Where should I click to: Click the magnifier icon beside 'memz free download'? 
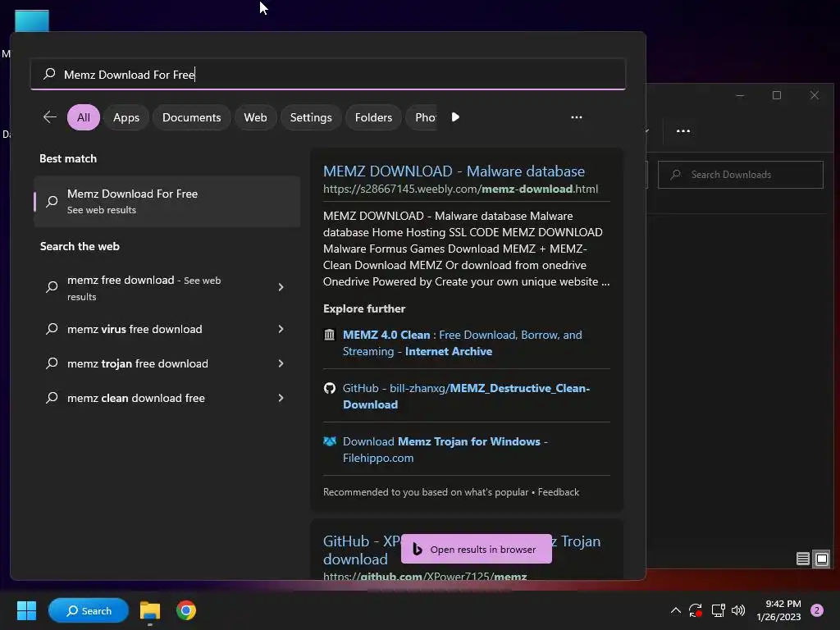[52, 287]
